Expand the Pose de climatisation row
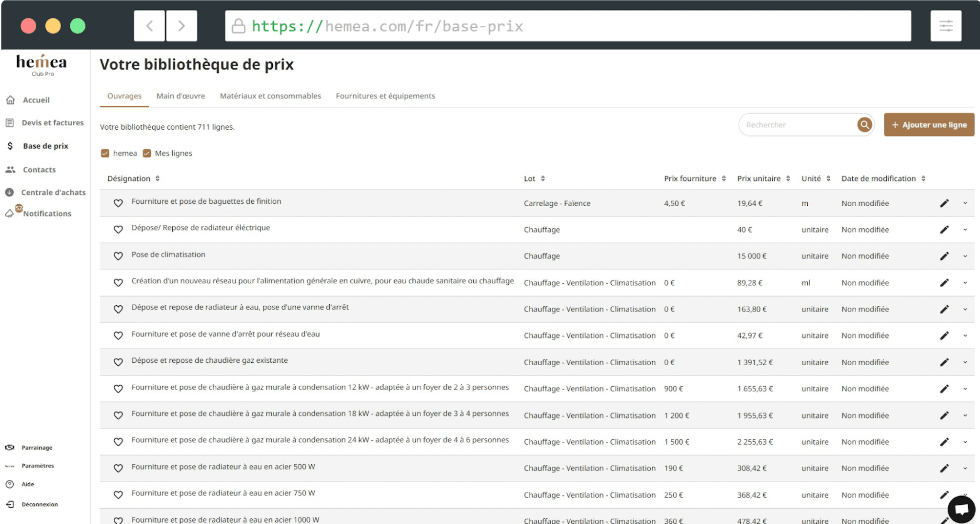The image size is (980, 524). (965, 256)
